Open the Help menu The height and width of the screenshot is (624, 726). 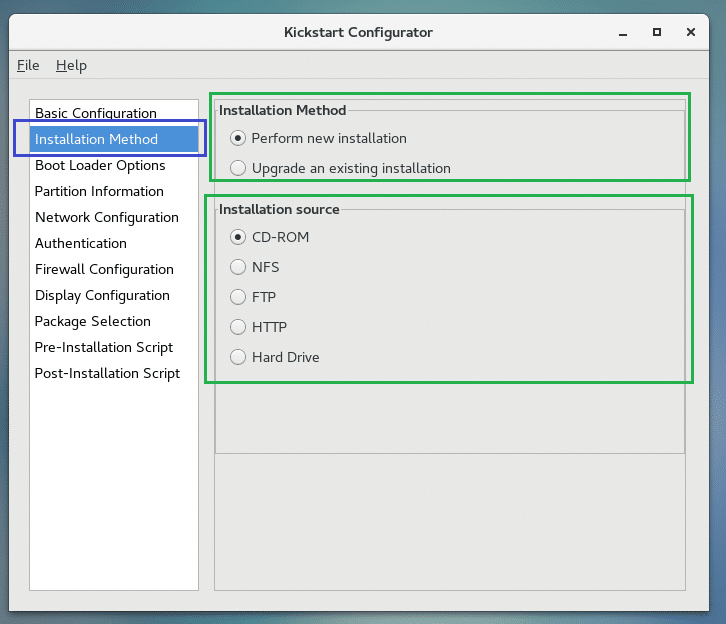(x=71, y=65)
